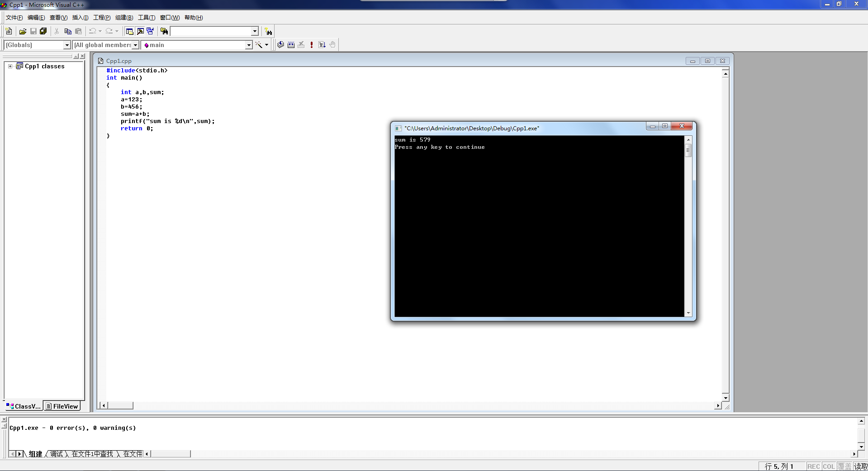Click the Copy toolbar icon
Screen dimensions: 868x471
pyautogui.click(x=68, y=31)
